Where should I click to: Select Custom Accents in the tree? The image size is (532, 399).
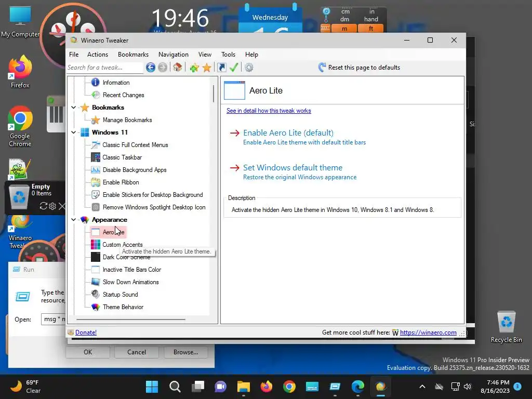click(x=123, y=245)
